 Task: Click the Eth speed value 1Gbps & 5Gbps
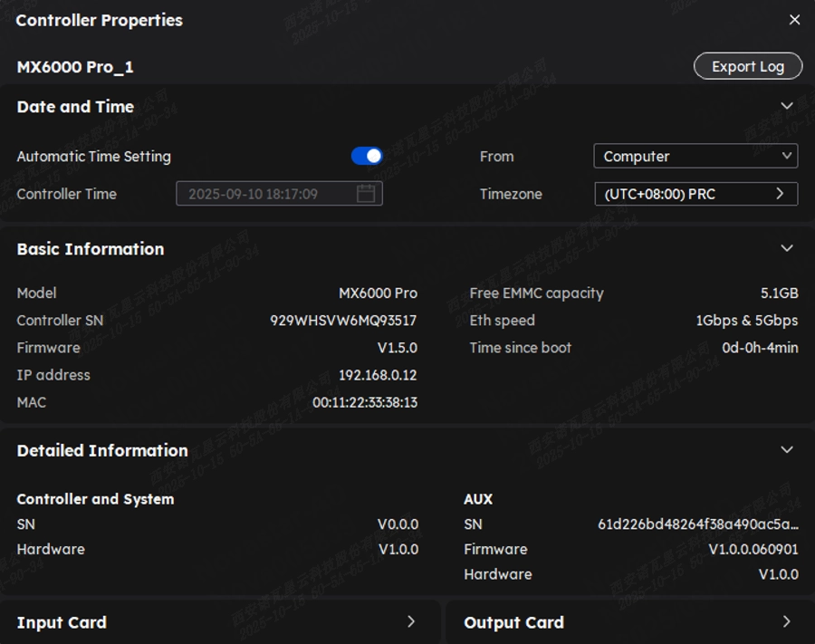(x=746, y=321)
